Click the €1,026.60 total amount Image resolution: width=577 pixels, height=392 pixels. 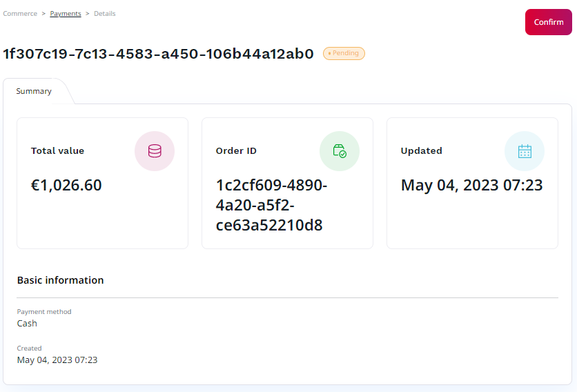click(66, 186)
